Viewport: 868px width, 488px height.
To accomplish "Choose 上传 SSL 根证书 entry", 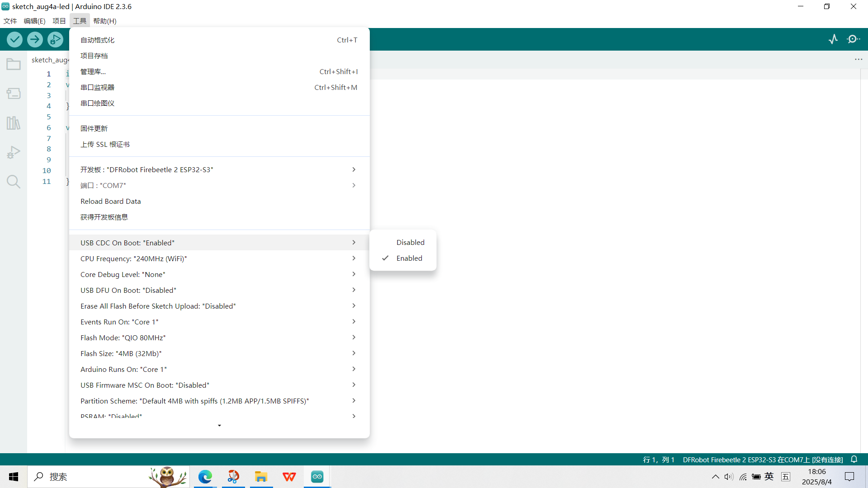I will pos(219,144).
